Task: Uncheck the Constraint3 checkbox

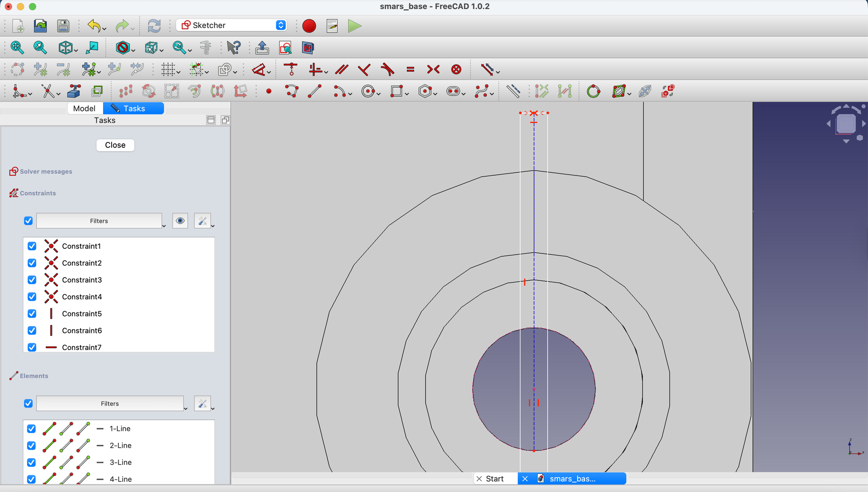Action: click(32, 280)
